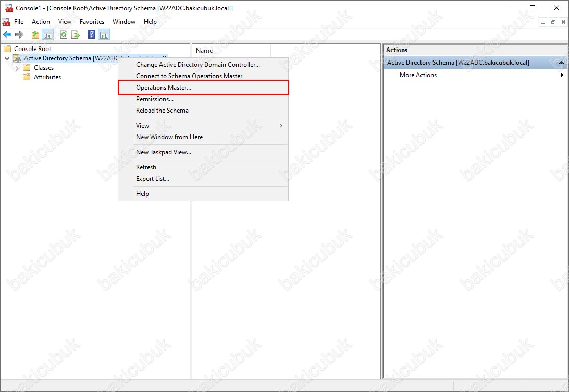Select Operations Master... in context menu

point(203,88)
